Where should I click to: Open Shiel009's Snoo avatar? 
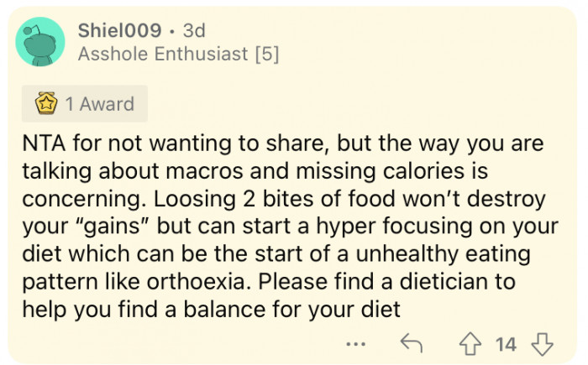coord(40,42)
